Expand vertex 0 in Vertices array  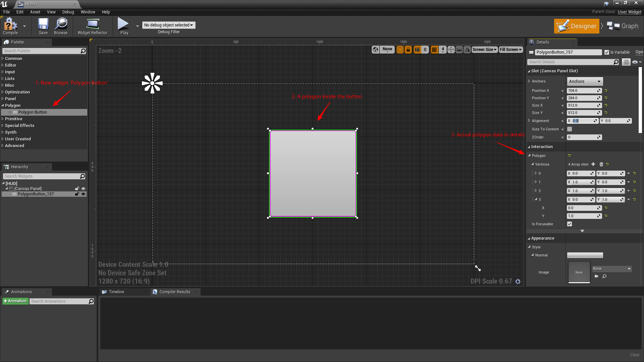click(x=536, y=173)
